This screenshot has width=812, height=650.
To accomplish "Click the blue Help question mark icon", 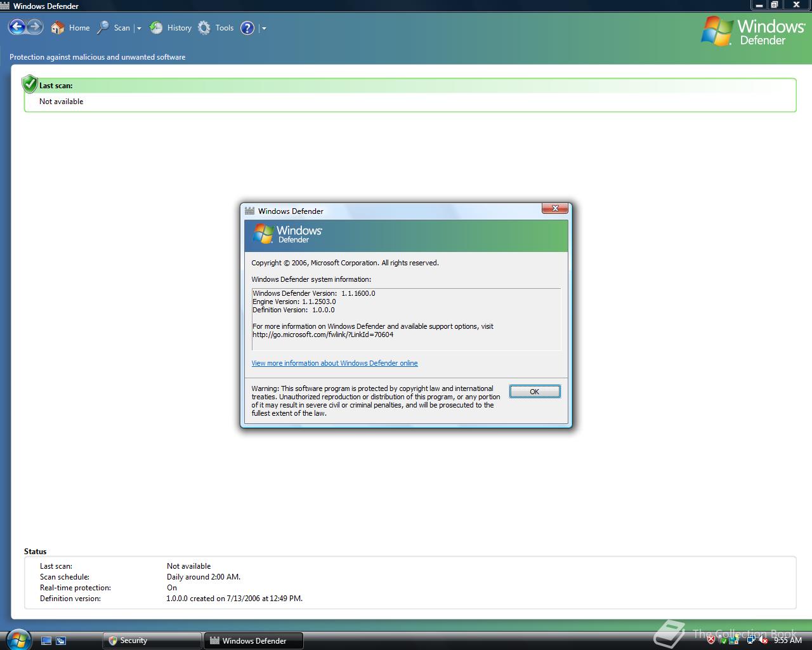I will [248, 28].
